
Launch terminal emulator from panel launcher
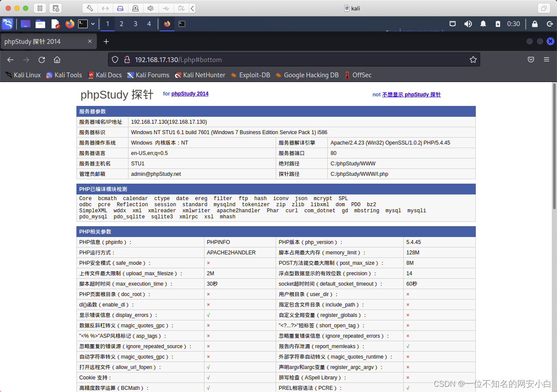coord(83,24)
